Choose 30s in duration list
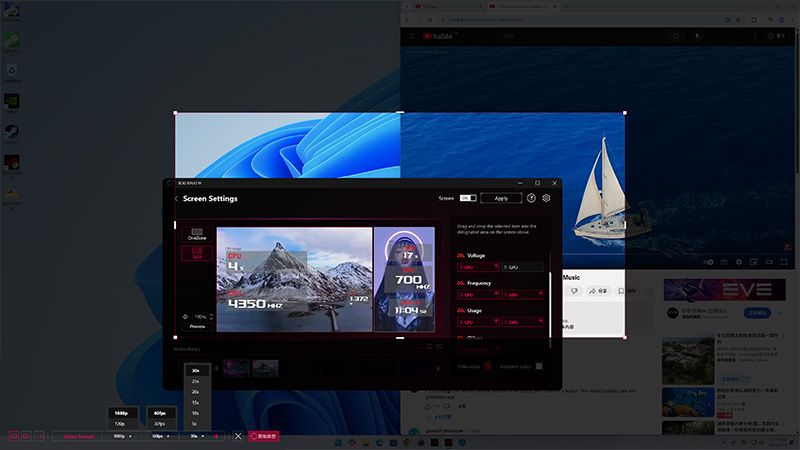This screenshot has width=800, height=450. pyautogui.click(x=195, y=370)
